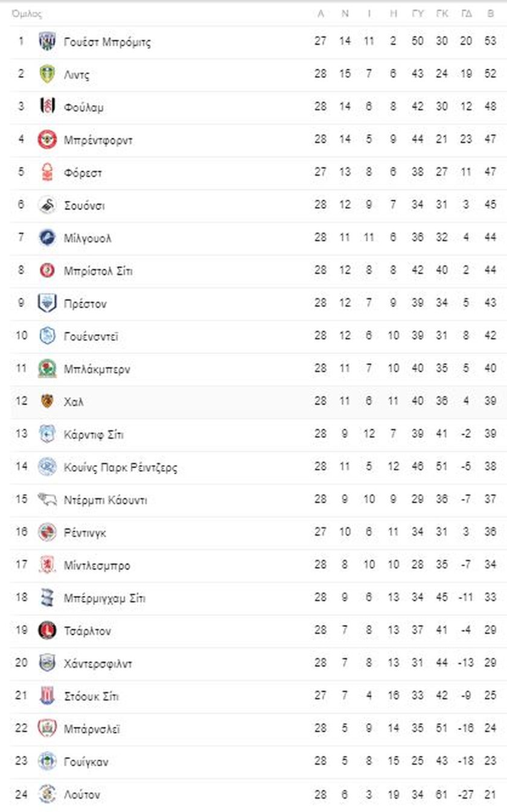Select the Φούλαμ club badge
507x812 pixels.
tap(47, 107)
